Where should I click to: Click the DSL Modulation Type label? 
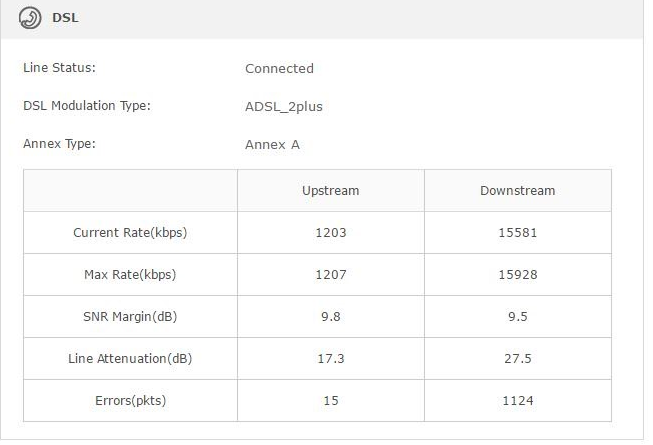86,106
